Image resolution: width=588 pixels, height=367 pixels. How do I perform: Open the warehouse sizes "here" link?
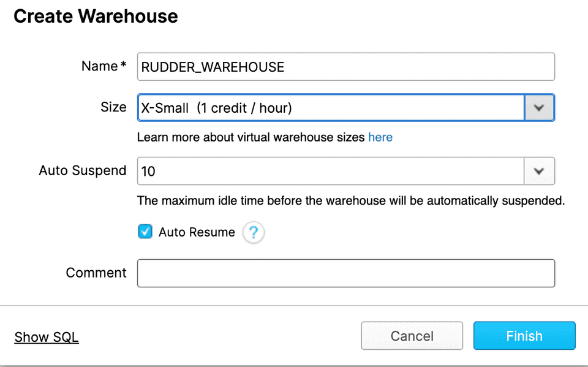(380, 137)
